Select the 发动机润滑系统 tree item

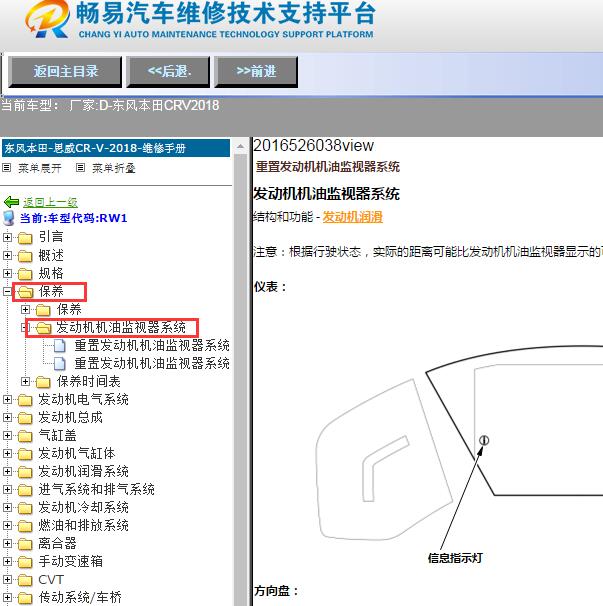pyautogui.click(x=83, y=472)
